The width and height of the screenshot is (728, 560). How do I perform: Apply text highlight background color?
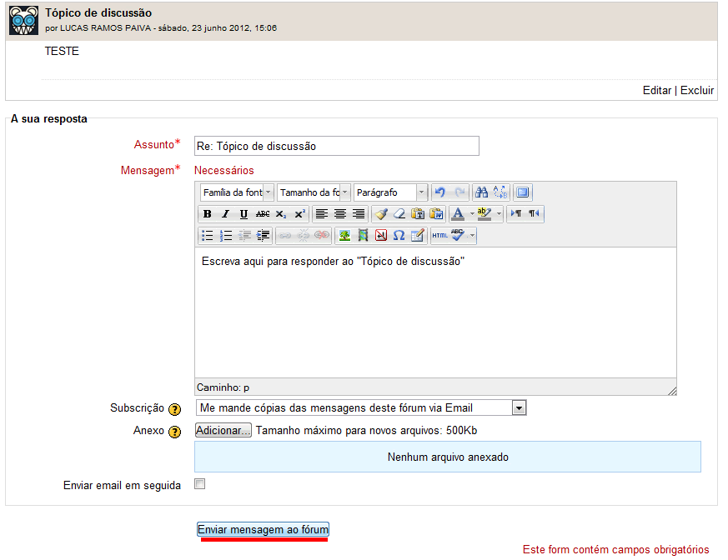tap(484, 214)
